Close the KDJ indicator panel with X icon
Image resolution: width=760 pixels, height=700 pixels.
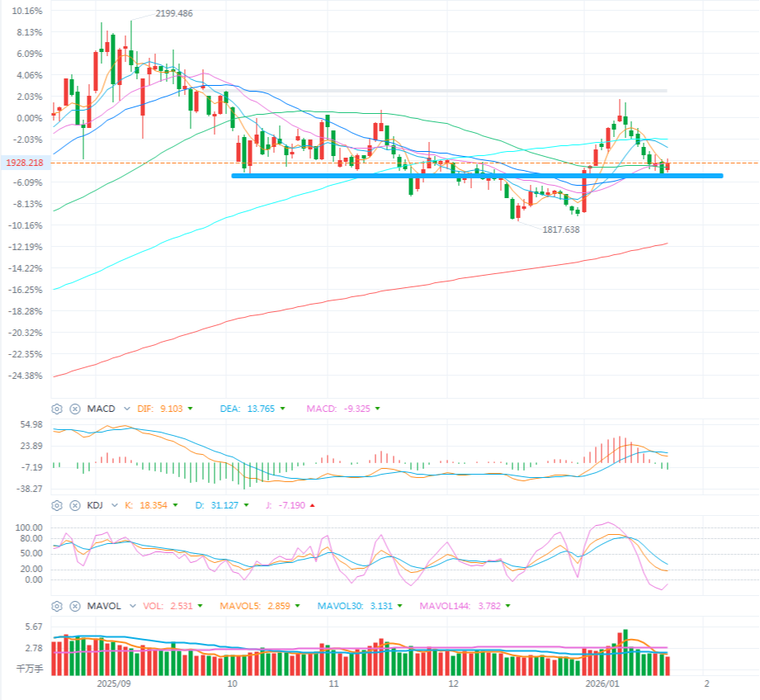click(x=74, y=505)
